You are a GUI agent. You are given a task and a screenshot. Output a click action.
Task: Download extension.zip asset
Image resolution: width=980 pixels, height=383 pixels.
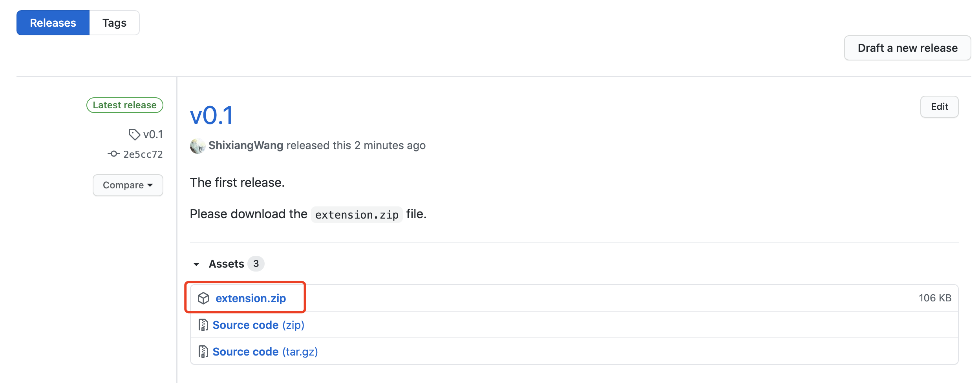coord(250,298)
